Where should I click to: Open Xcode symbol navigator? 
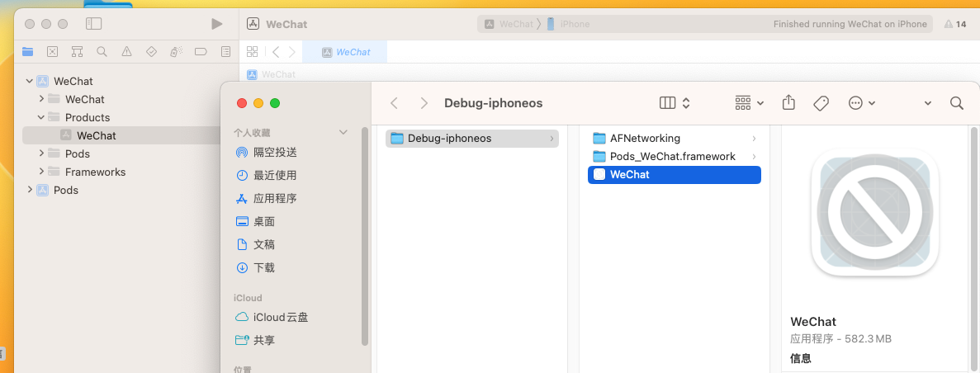coord(77,52)
